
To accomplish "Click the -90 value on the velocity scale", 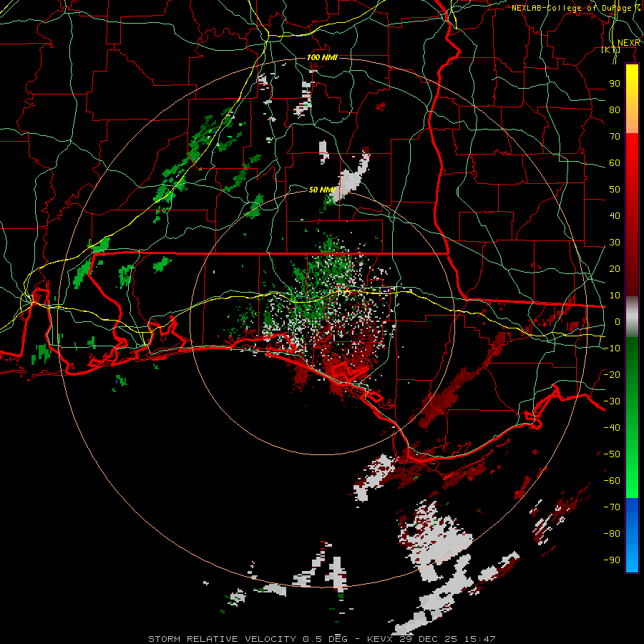I will click(x=612, y=560).
